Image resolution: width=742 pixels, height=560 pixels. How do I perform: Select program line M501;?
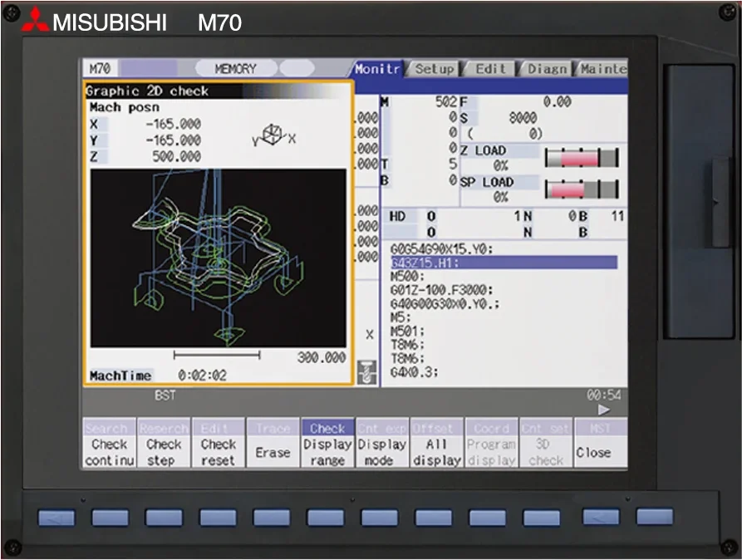[x=407, y=331]
